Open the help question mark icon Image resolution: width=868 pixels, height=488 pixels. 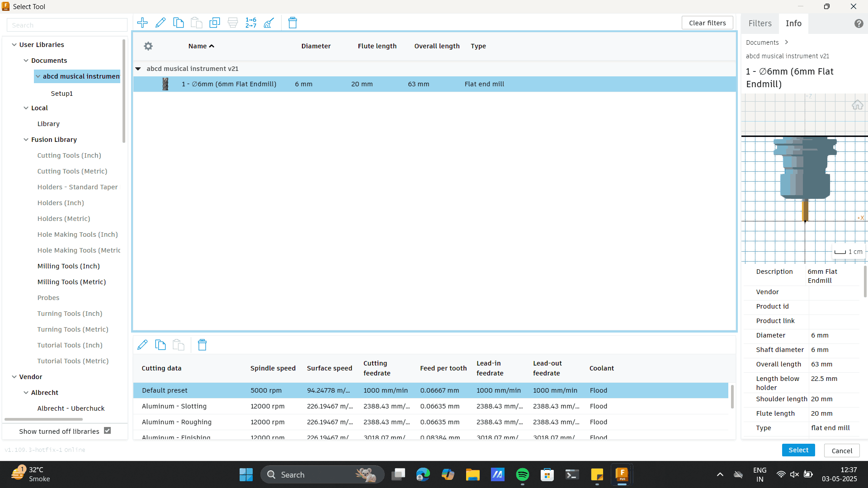pos(859,23)
